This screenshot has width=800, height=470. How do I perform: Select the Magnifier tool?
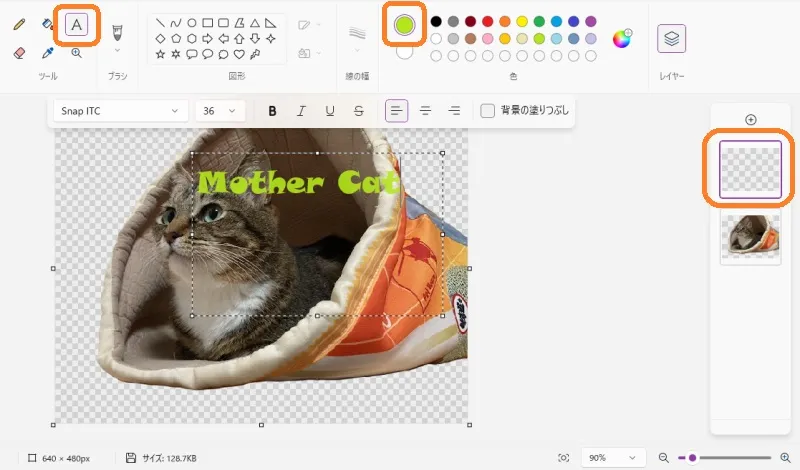(x=77, y=53)
